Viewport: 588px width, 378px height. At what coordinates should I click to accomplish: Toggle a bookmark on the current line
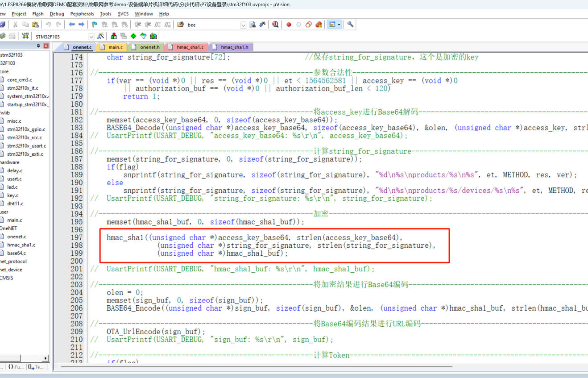94,25
